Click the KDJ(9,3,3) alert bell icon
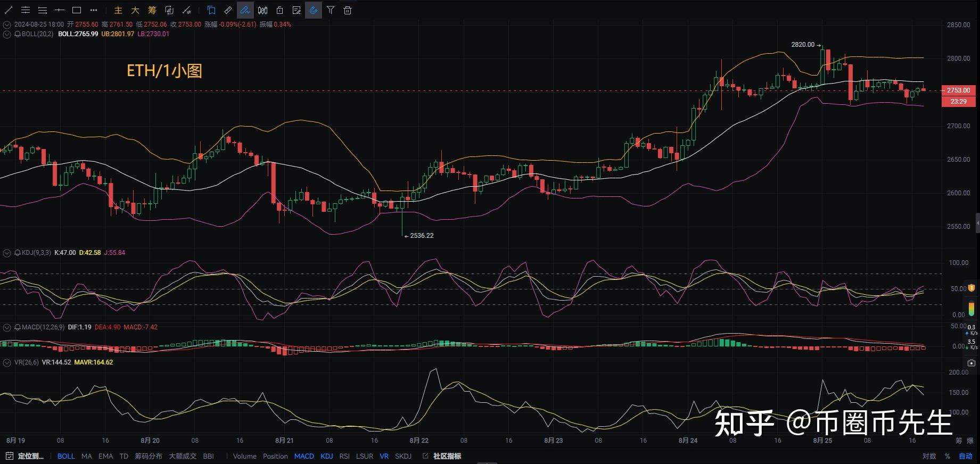 click(x=18, y=253)
